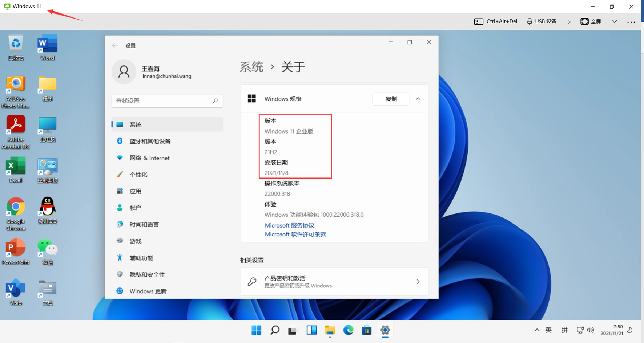Open 控制面板 desktop shortcut
The image size is (644, 343).
[x=47, y=170]
